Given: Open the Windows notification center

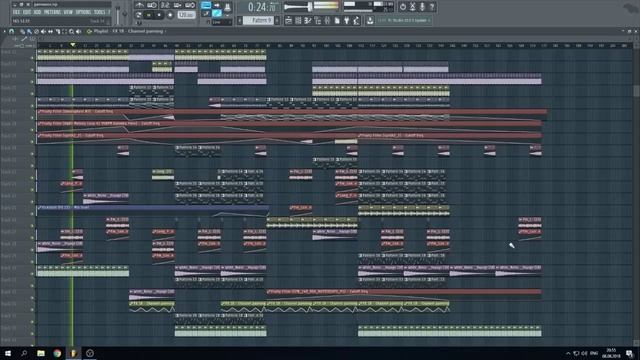Looking at the screenshot, I should [x=629, y=353].
